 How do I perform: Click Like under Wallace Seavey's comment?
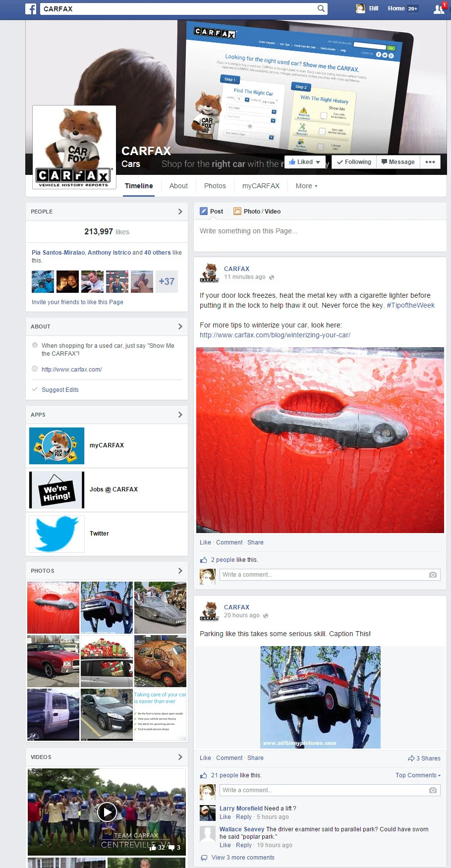click(225, 845)
